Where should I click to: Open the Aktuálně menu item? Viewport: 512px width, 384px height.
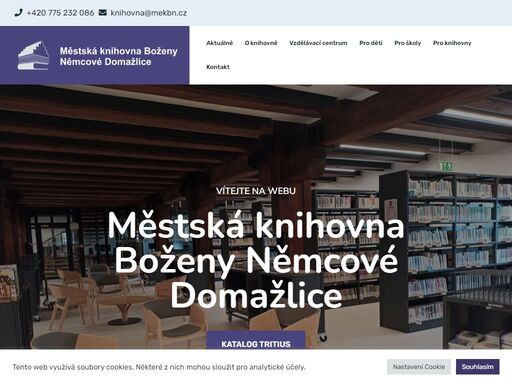pyautogui.click(x=219, y=43)
